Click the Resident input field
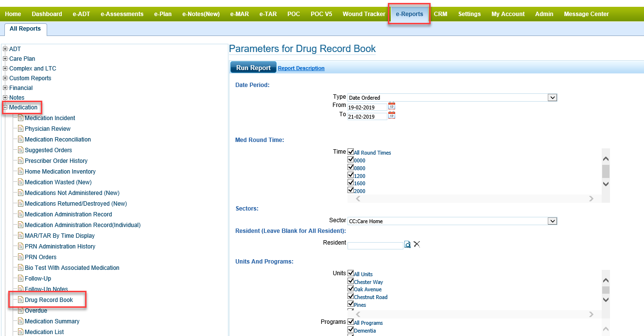The width and height of the screenshot is (644, 336). (x=375, y=245)
